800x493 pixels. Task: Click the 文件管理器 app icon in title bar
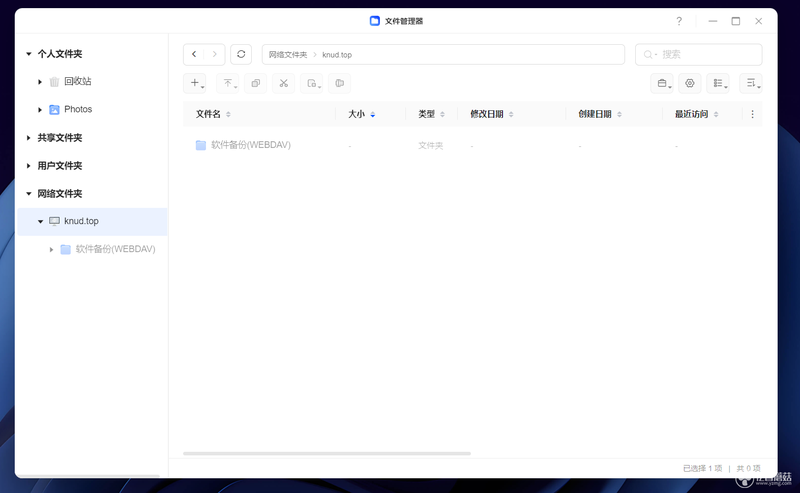[374, 21]
